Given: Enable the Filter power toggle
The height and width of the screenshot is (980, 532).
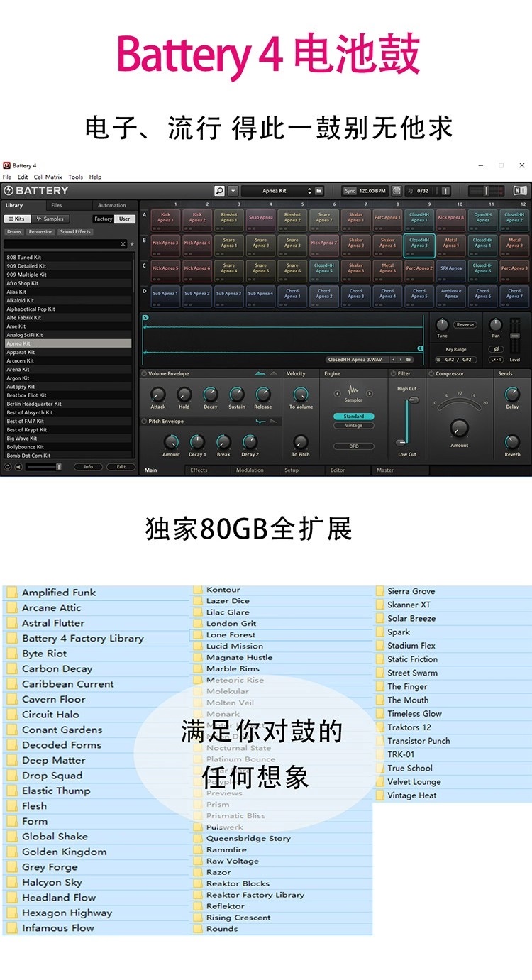Looking at the screenshot, I should [394, 373].
